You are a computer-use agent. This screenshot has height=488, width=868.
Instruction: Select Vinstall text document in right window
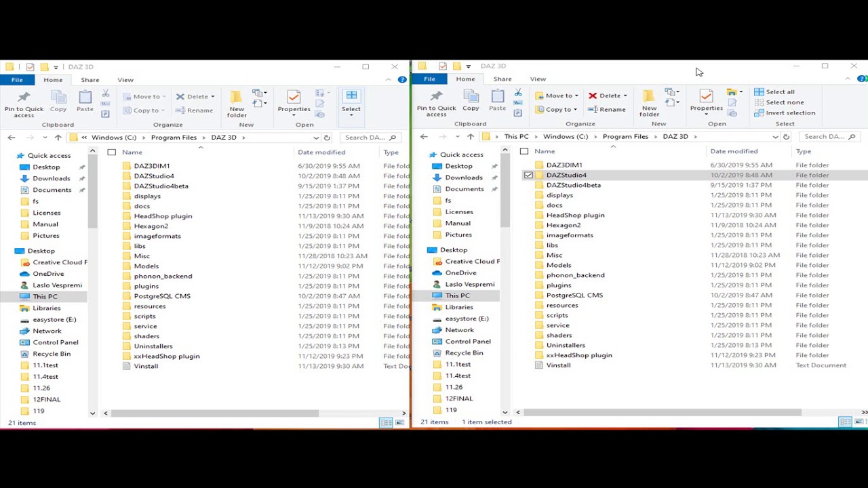(x=558, y=365)
